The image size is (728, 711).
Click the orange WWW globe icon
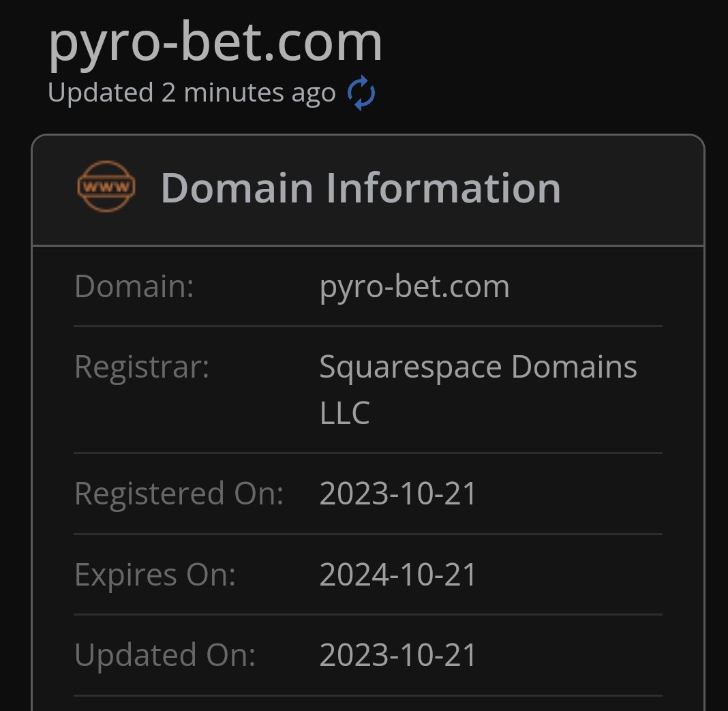pyautogui.click(x=106, y=187)
